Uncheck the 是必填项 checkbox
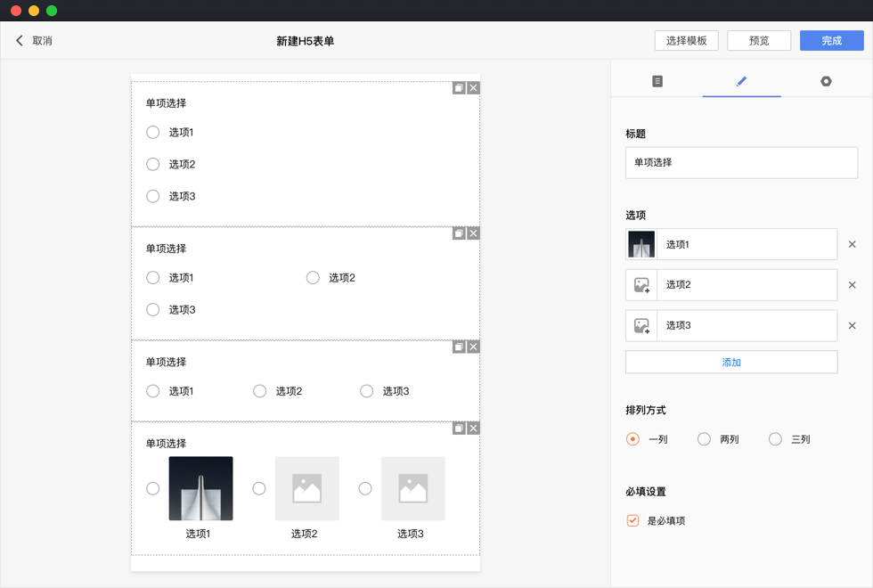Viewport: 873px width, 588px height. (632, 520)
